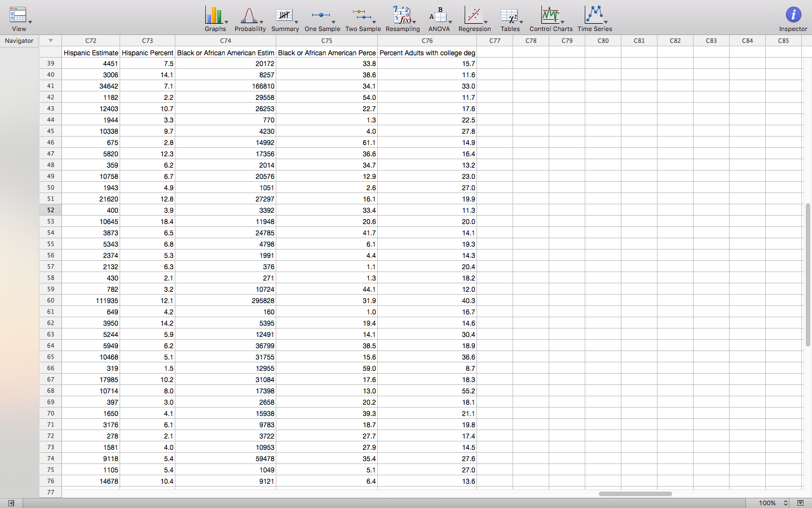812x508 pixels.
Task: Click the cell with value 55.2
Action: (427, 391)
